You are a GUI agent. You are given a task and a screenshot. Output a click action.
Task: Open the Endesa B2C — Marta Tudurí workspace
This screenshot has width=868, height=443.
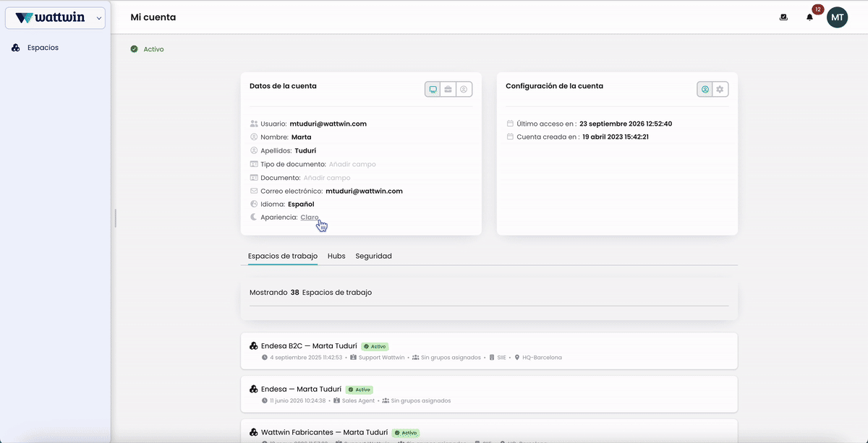pos(489,351)
